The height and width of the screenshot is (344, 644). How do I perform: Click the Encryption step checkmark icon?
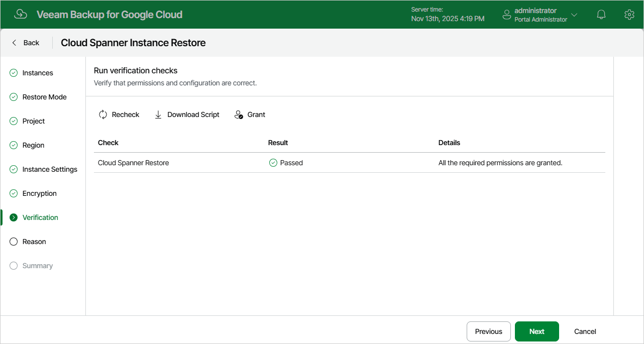coord(14,193)
